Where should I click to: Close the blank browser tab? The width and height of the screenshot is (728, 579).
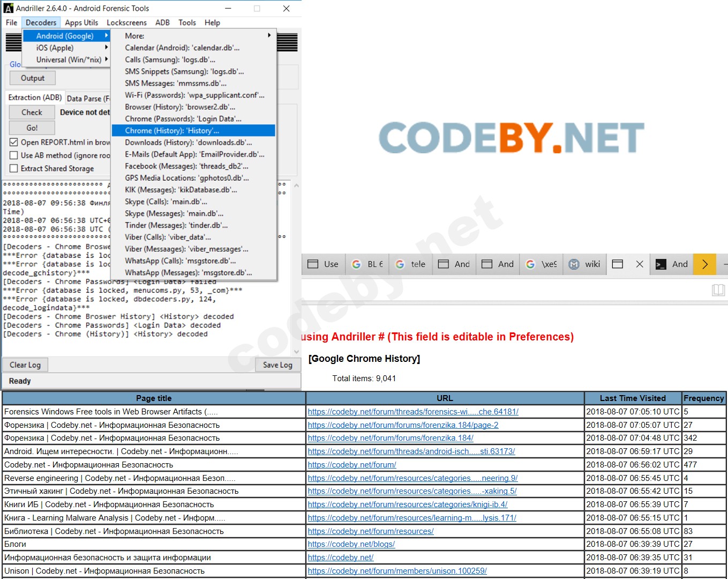coord(640,264)
